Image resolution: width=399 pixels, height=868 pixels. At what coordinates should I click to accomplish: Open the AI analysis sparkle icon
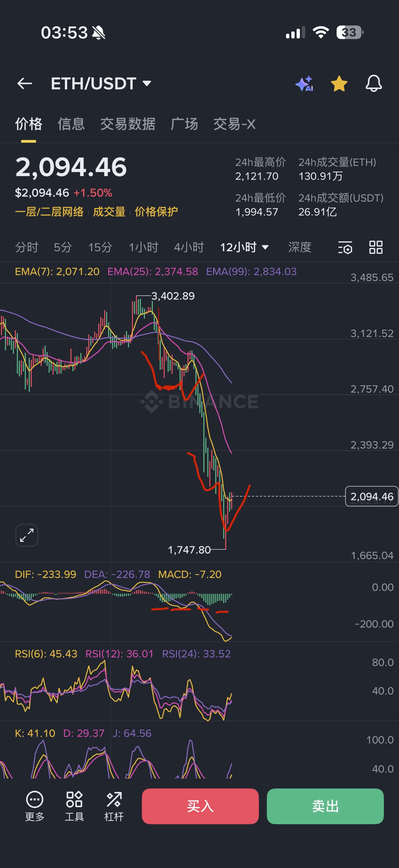coord(304,83)
